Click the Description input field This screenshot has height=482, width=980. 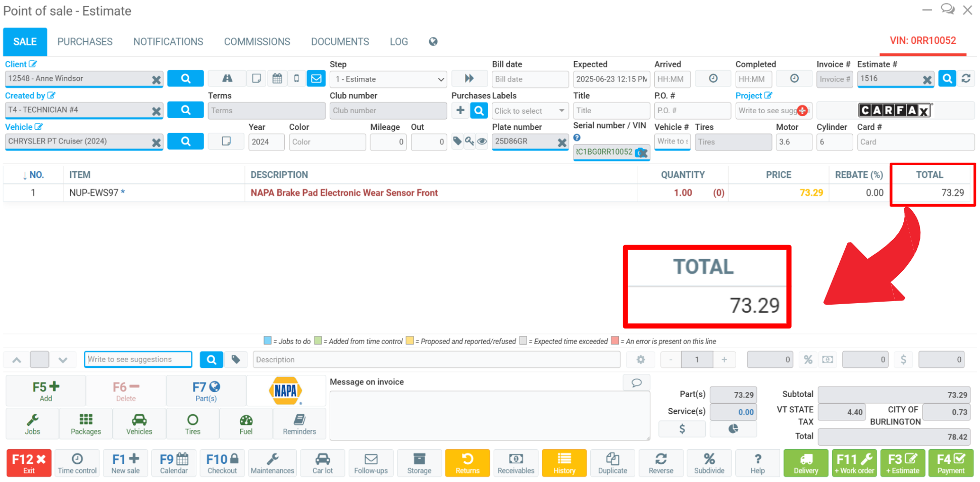click(436, 359)
